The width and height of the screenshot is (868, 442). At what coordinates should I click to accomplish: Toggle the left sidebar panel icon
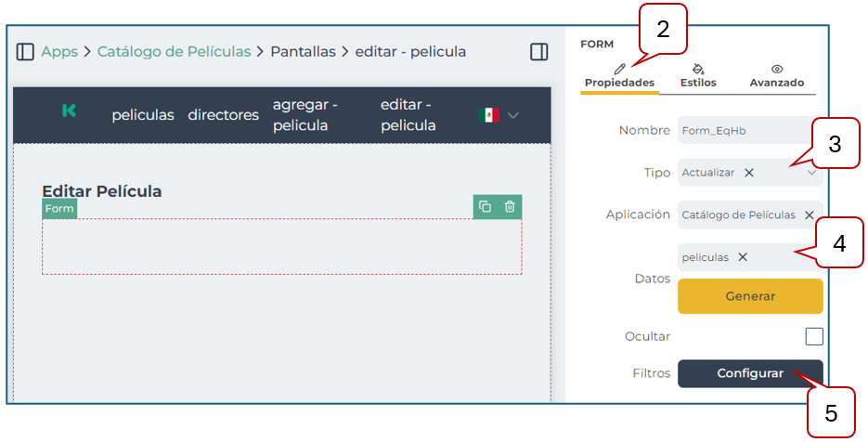pyautogui.click(x=25, y=52)
